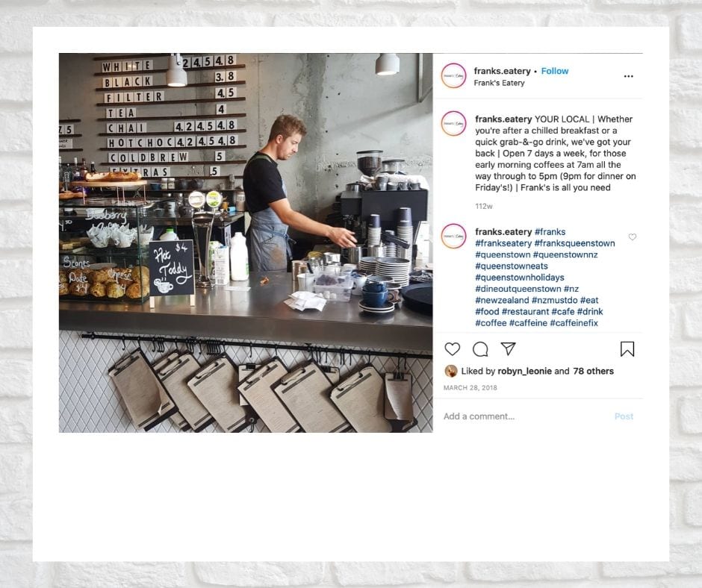This screenshot has width=702, height=588.
Task: Select the #dineoutqueenstown hashtag
Action: point(518,289)
